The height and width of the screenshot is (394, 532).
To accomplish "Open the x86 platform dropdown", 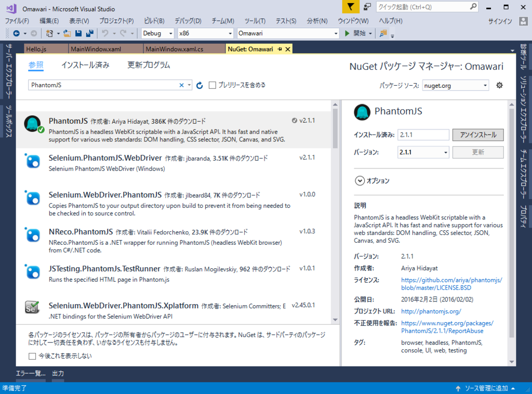I will (x=206, y=33).
